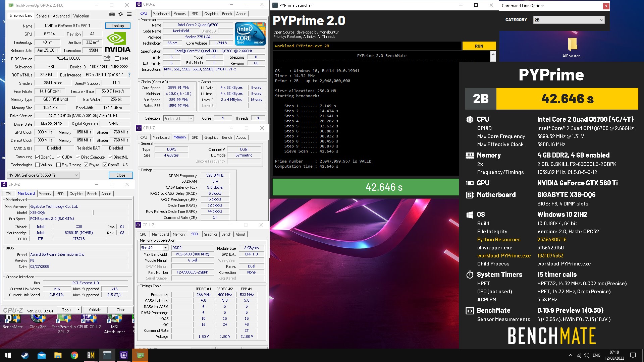644x362 pixels.
Task: Open the MSI Afterburner desktop shortcut
Action: [114, 324]
